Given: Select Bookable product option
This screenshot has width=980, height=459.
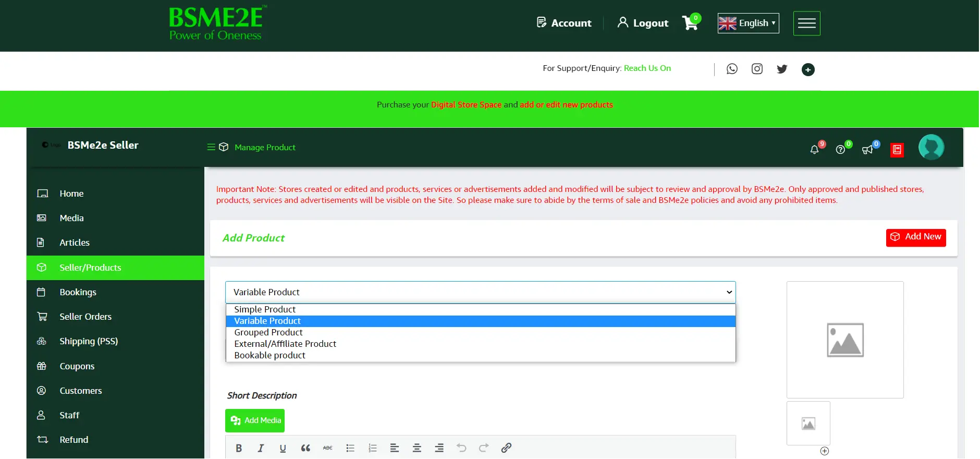Looking at the screenshot, I should point(480,355).
